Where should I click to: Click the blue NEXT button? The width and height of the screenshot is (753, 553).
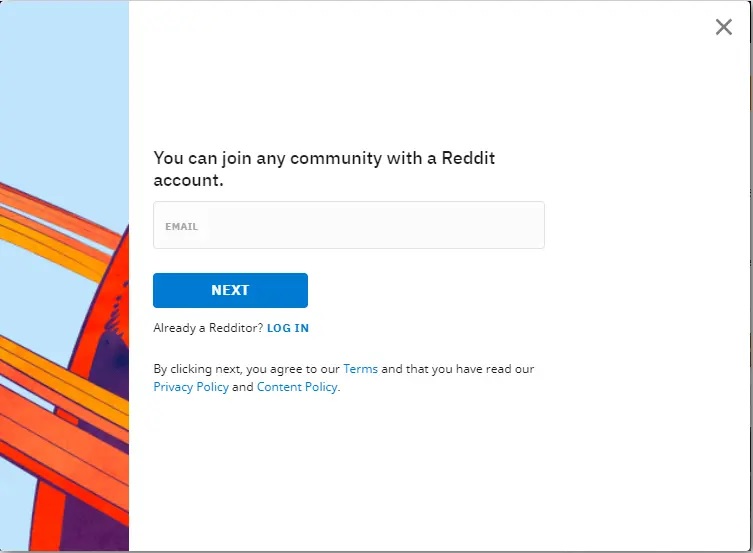(x=231, y=290)
